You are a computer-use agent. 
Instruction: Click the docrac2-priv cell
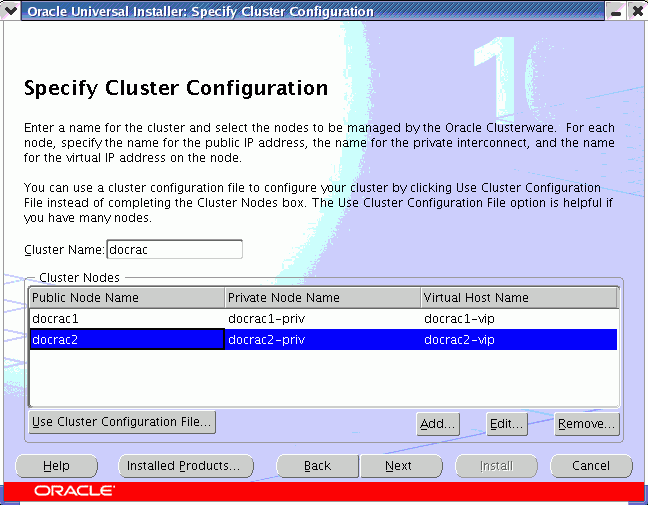(x=322, y=340)
